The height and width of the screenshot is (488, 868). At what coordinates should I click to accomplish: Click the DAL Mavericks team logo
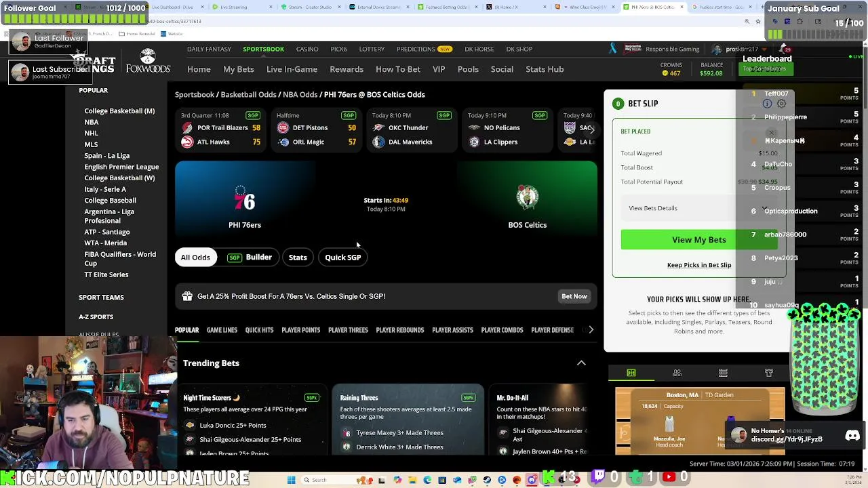tap(378, 142)
